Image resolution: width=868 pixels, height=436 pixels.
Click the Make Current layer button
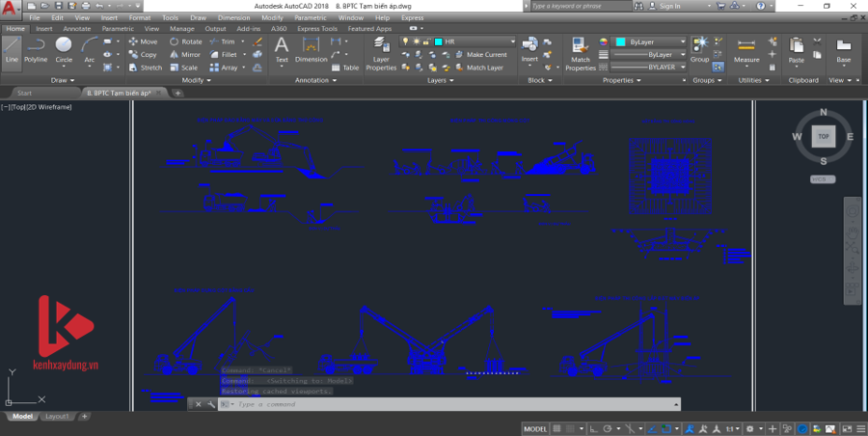tap(480, 55)
